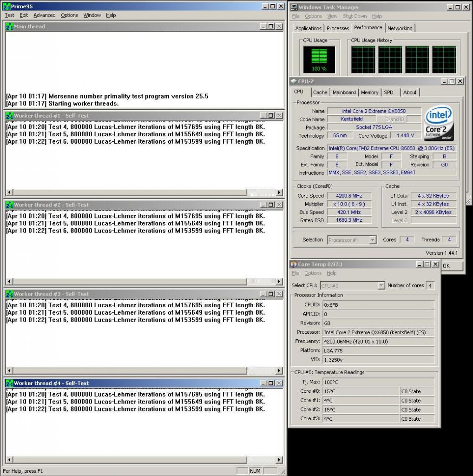This screenshot has width=473, height=476.
Task: Click Worker thread #2 right scroll arrow
Action: (279, 281)
